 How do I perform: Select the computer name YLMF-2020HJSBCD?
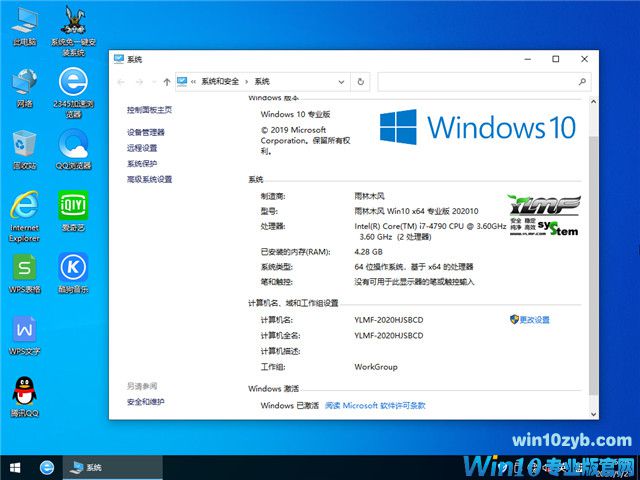point(389,320)
